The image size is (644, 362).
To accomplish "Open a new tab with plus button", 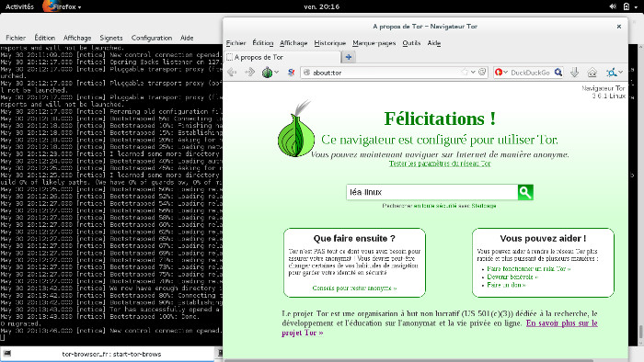I will coord(349,57).
